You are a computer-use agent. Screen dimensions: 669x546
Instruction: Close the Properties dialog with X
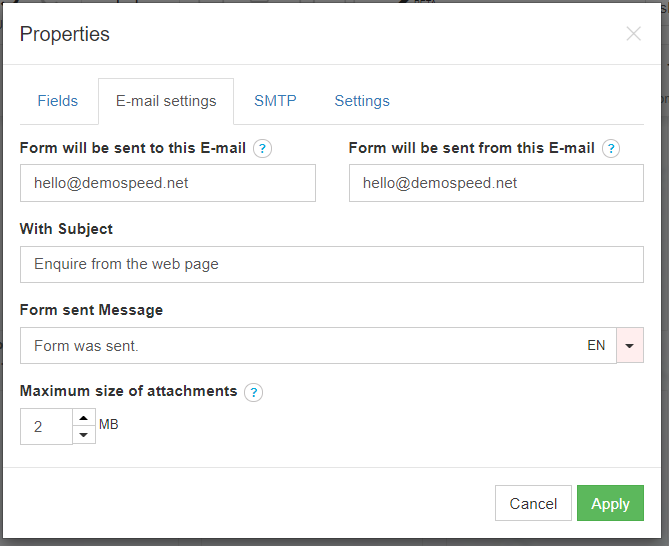633,33
